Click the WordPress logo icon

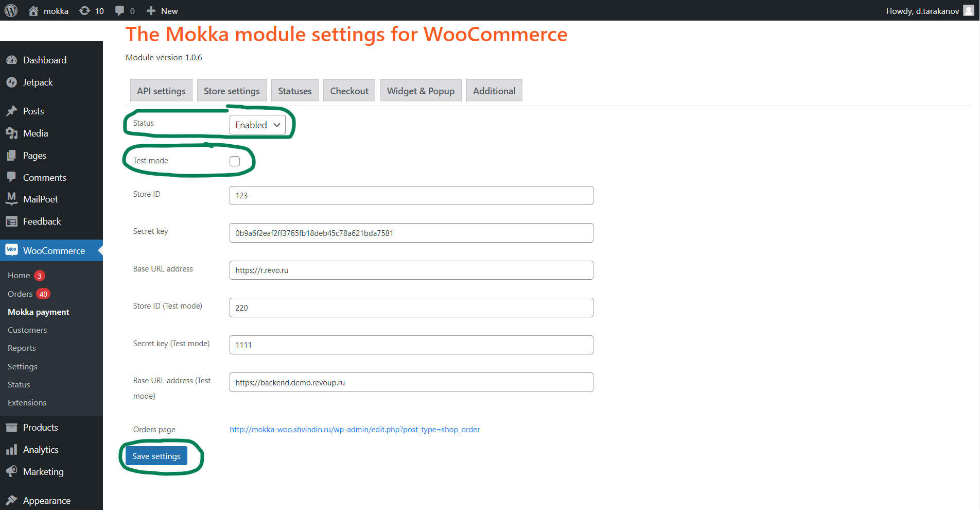(11, 10)
